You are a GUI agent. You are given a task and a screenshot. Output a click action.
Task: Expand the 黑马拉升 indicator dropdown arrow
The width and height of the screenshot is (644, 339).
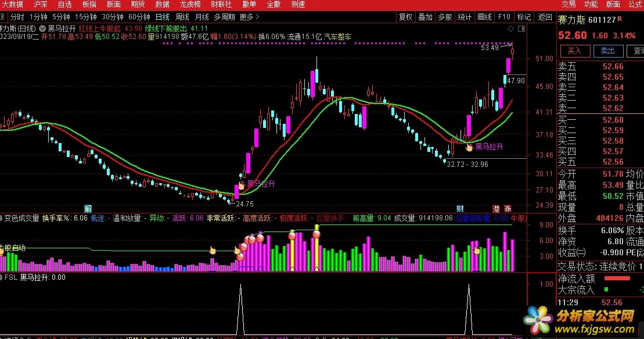[x=42, y=29]
